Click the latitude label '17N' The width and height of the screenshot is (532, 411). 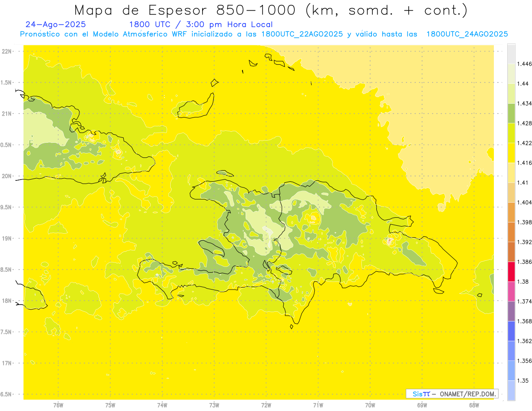click(x=7, y=363)
